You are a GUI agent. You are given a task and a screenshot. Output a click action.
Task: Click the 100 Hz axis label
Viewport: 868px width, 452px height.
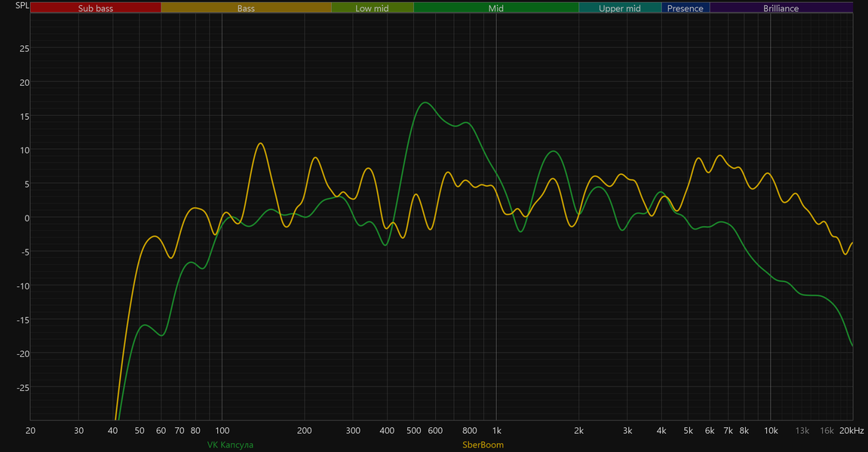click(x=222, y=430)
